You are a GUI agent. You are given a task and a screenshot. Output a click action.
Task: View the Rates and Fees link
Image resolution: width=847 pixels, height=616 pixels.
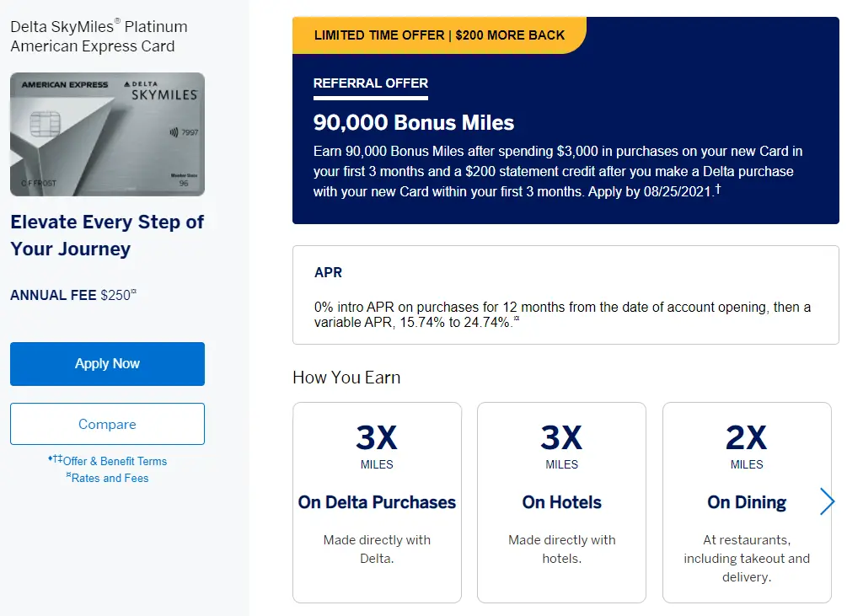point(111,478)
